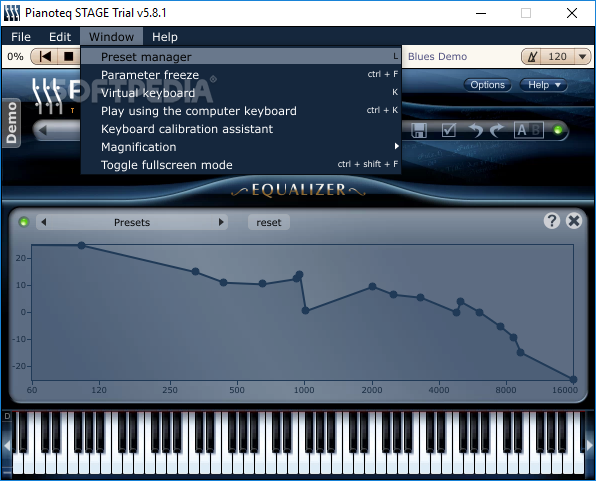596x481 pixels.
Task: Select next equalizer preset arrow
Action: (x=221, y=222)
